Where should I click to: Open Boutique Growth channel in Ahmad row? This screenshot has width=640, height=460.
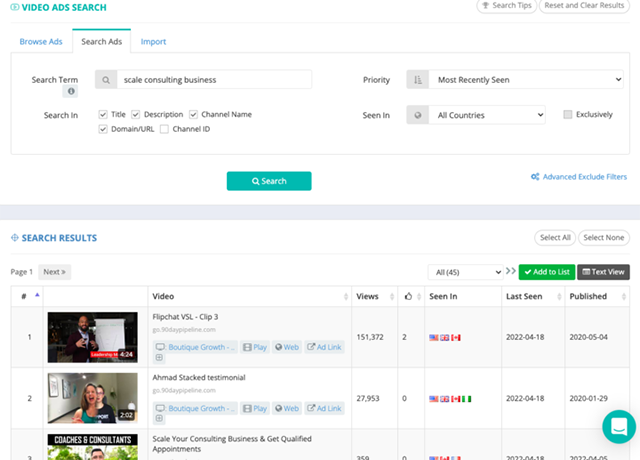196,408
